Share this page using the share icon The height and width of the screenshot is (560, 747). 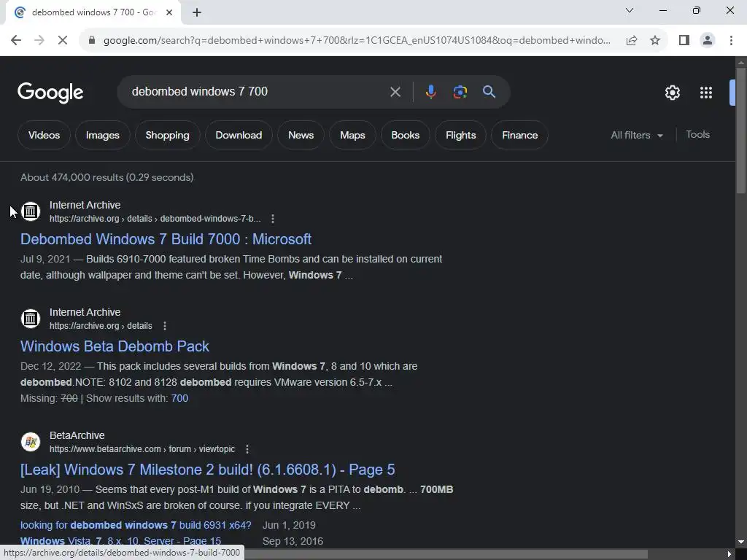click(x=632, y=40)
